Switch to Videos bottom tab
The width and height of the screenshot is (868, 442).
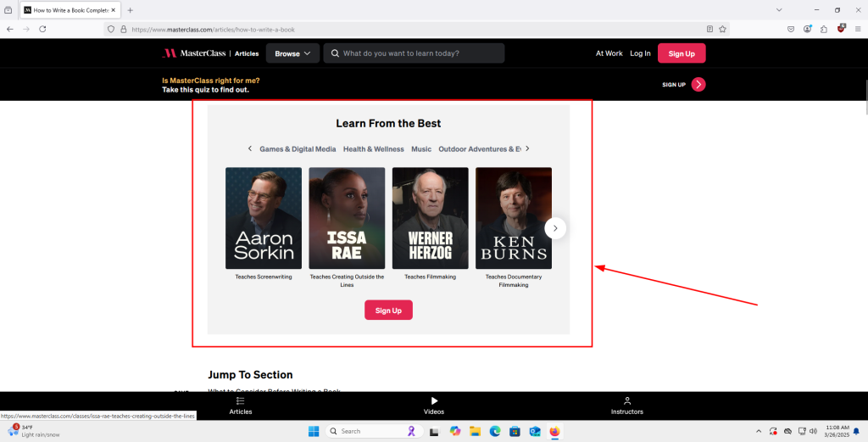click(x=434, y=406)
